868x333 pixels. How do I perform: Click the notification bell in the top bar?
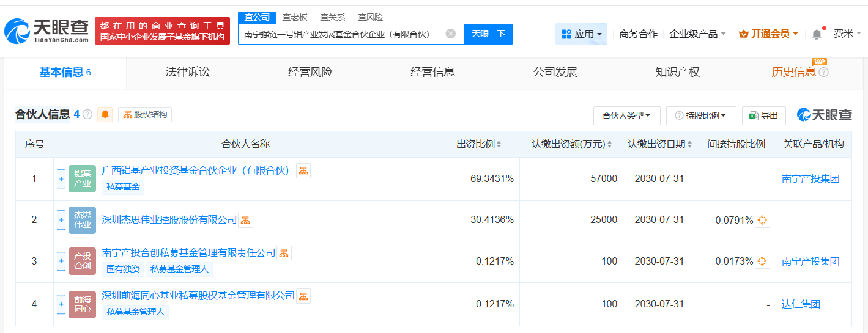pos(817,34)
